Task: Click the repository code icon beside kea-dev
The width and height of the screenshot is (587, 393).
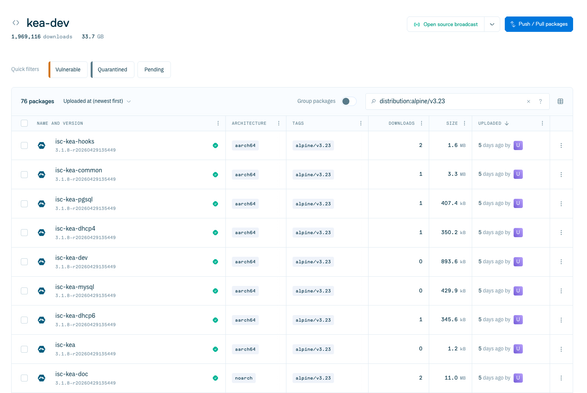Action: tap(16, 23)
